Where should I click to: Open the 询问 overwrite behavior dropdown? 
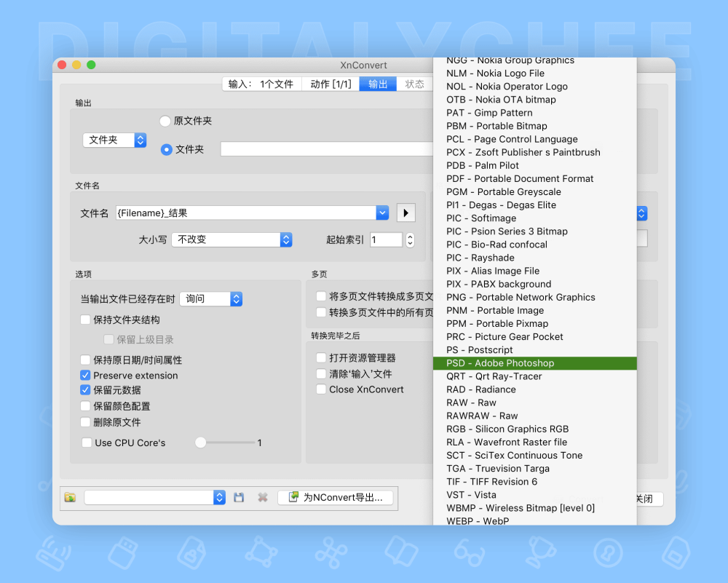tap(211, 299)
